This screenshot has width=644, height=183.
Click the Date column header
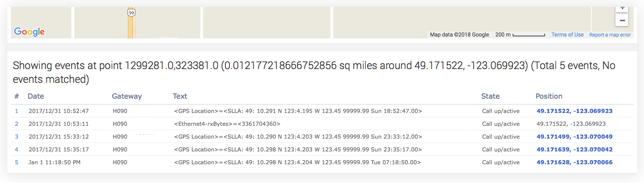36,96
